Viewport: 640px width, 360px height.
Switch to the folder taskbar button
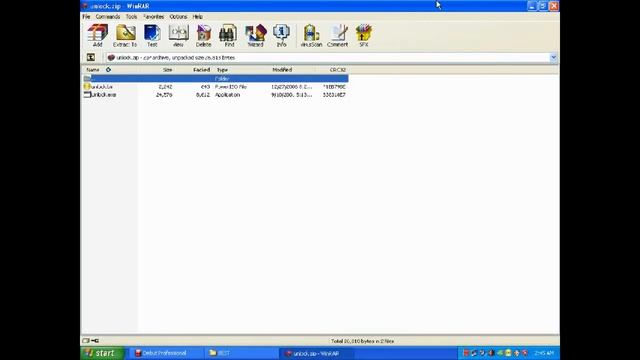click(241, 353)
